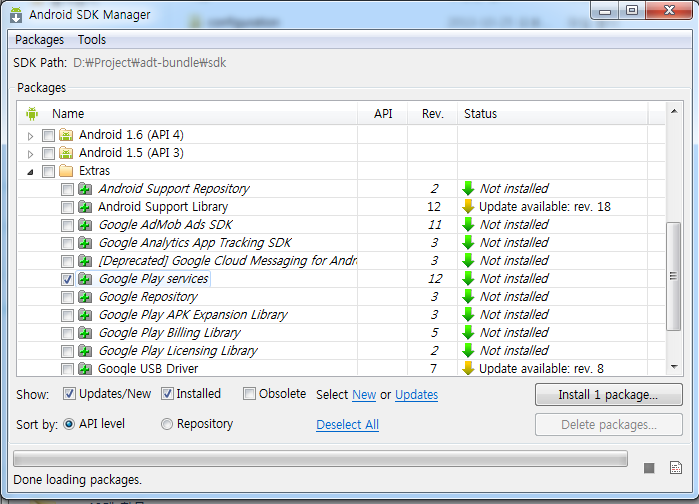Check the Google Repository checkbox
The width and height of the screenshot is (699, 504).
pyautogui.click(x=67, y=297)
